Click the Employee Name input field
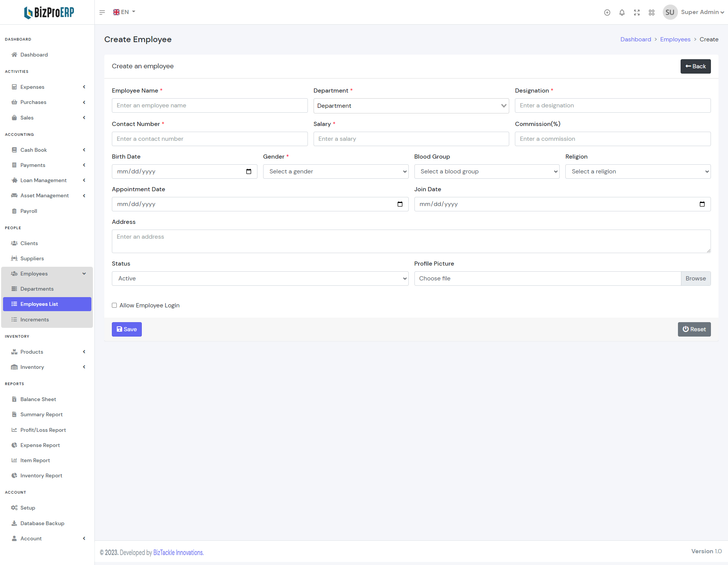 coord(210,105)
